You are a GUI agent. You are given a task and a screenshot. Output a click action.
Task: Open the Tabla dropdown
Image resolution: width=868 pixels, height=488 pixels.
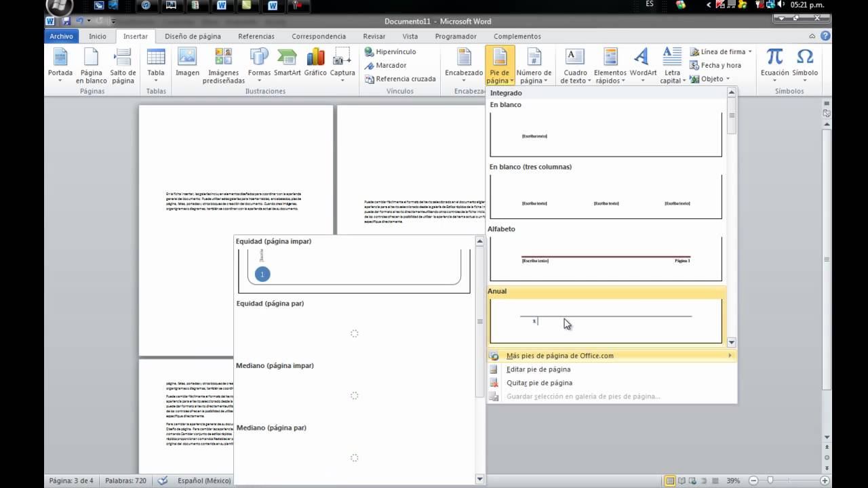point(156,66)
